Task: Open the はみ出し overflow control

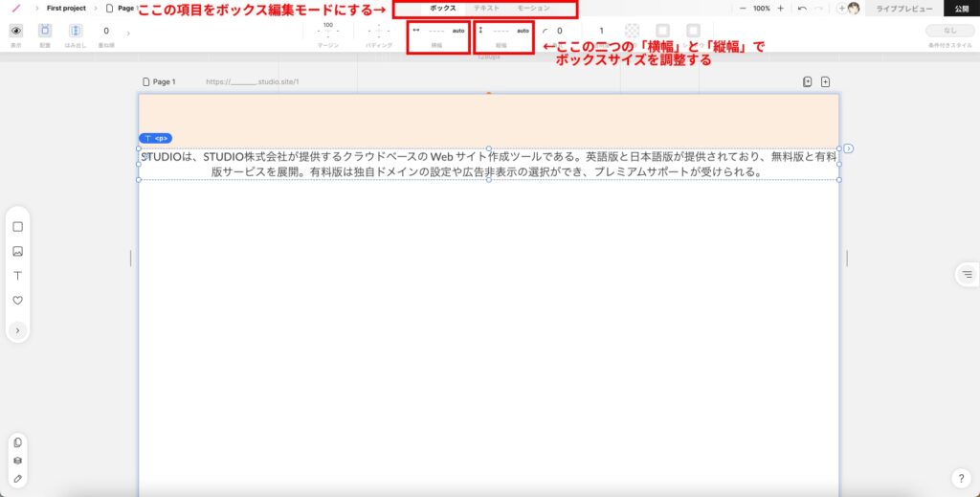Action: 76,31
